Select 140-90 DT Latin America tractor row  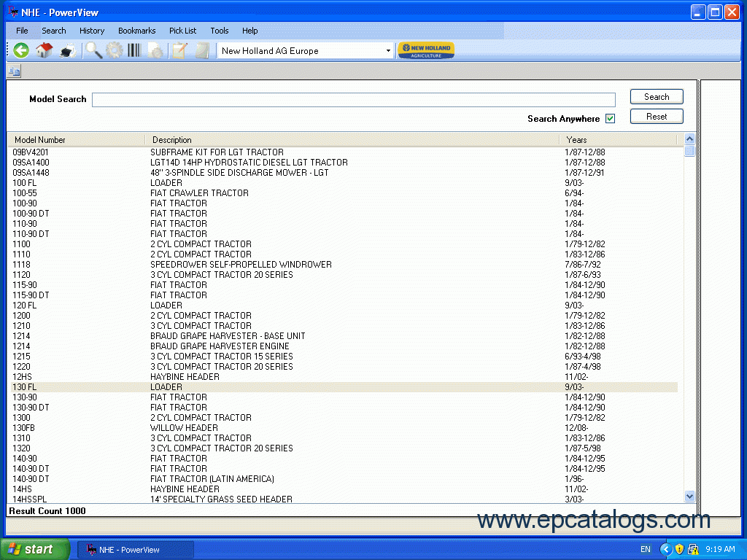pyautogui.click(x=344, y=478)
